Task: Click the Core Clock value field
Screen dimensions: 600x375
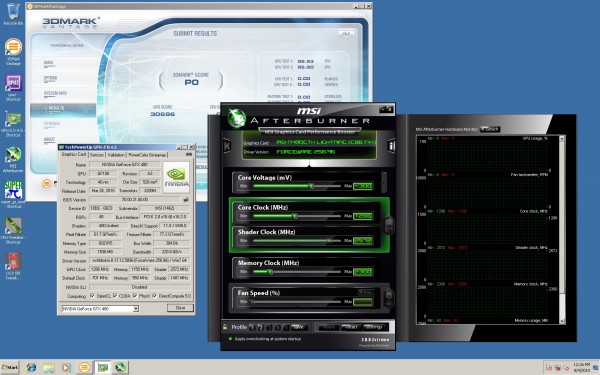Action: [363, 216]
